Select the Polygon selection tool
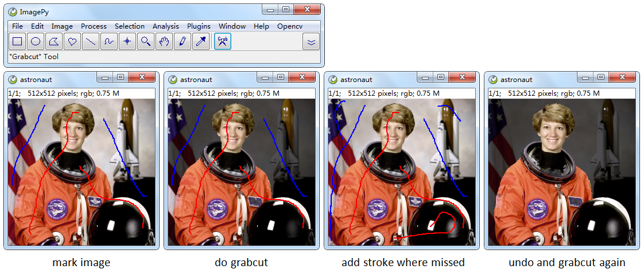644x273 pixels. pyautogui.click(x=54, y=41)
